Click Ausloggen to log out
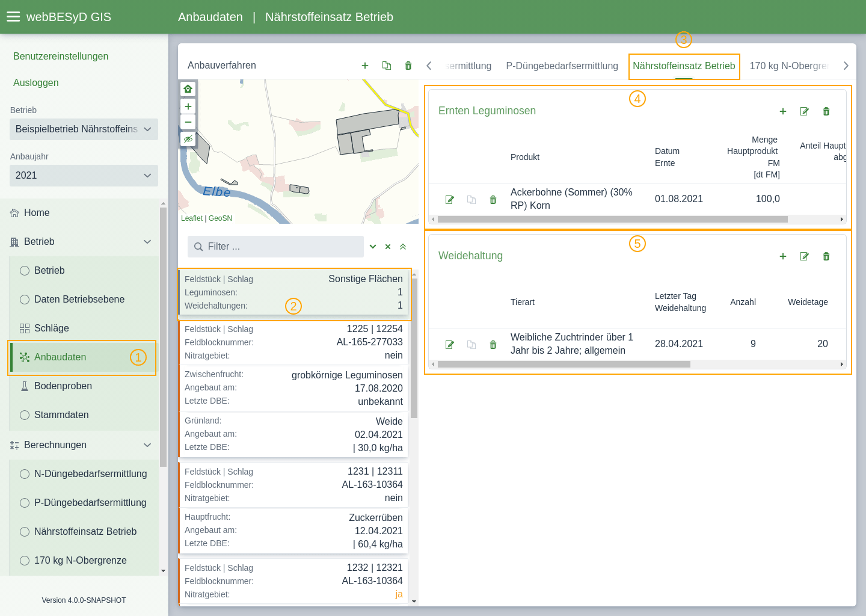 coord(36,83)
